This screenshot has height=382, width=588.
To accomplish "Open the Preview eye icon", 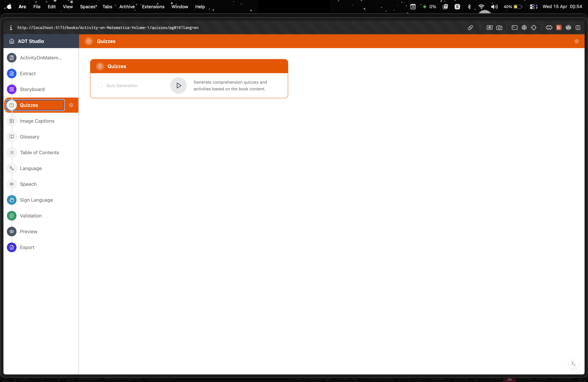I will [x=12, y=232].
